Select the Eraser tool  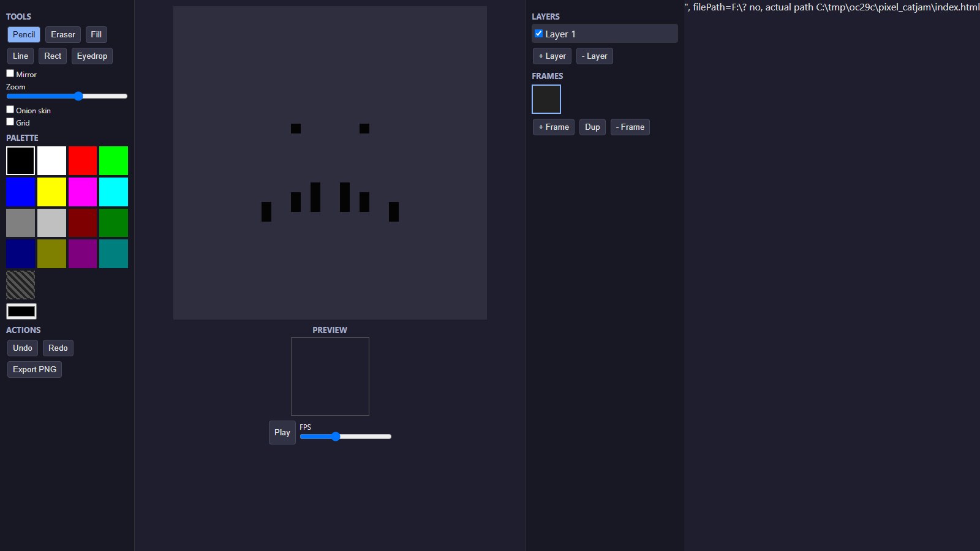63,35
